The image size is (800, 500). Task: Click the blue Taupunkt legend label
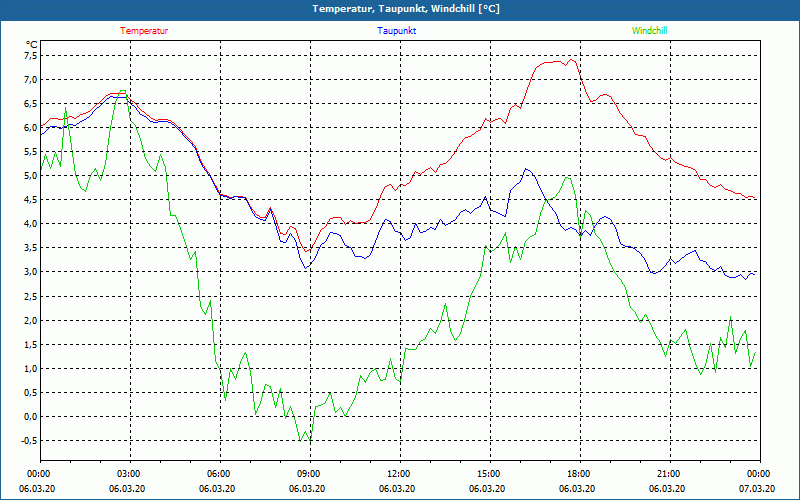click(x=396, y=31)
